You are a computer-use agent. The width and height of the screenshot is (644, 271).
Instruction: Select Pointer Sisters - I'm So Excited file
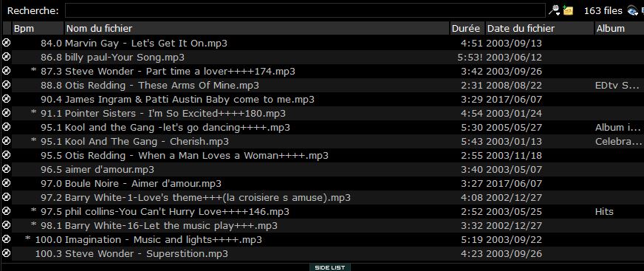tap(175, 113)
